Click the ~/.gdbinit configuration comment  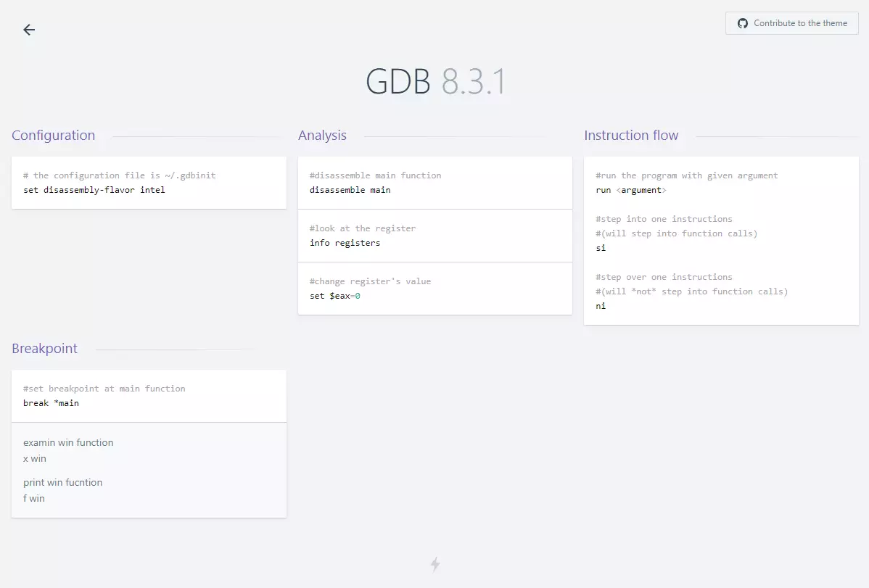[119, 175]
